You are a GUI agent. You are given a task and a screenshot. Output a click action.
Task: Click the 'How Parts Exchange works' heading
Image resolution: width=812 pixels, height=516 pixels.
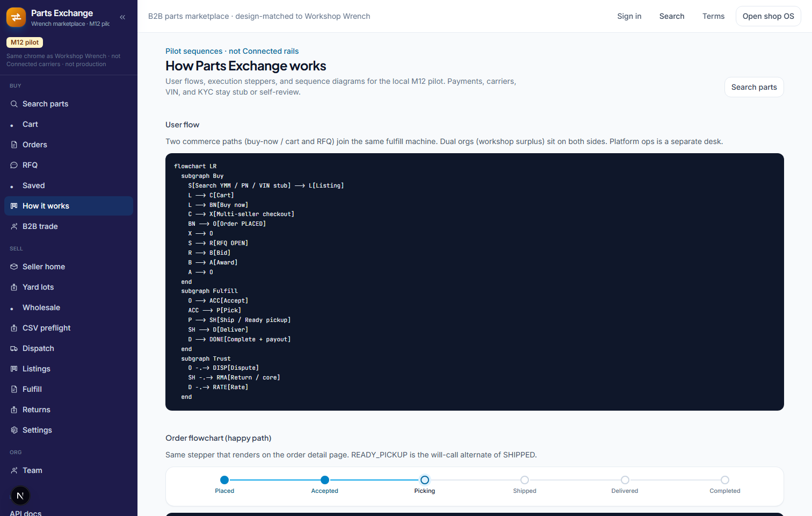pos(246,66)
